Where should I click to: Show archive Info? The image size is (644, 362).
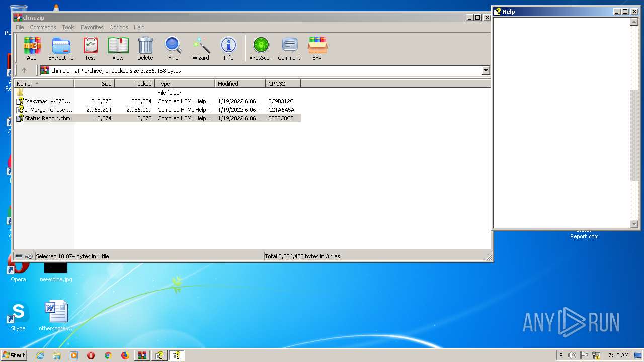pyautogui.click(x=228, y=49)
